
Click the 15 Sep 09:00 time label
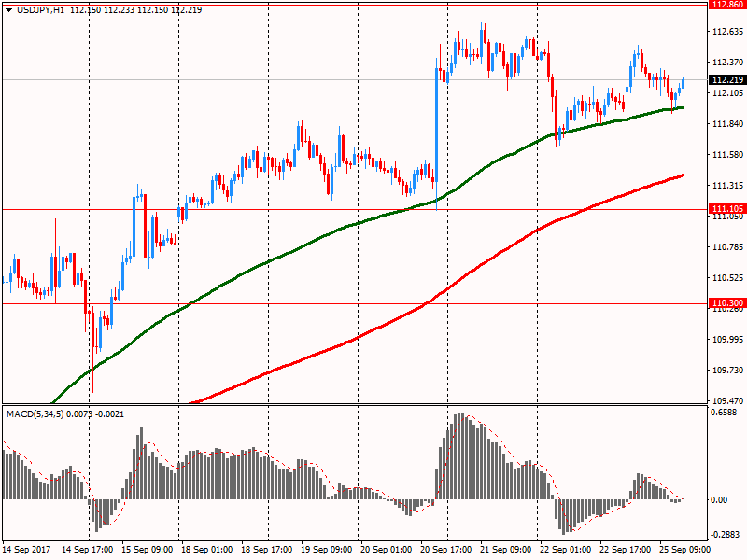(148, 550)
